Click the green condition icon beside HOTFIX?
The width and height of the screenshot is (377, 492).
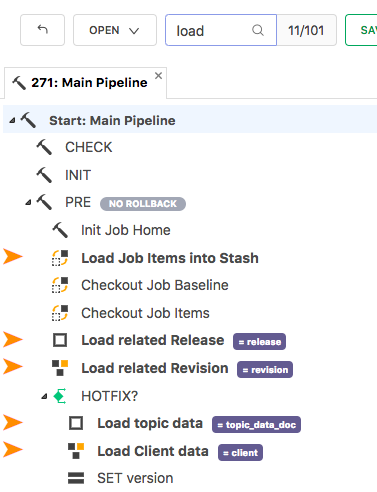pos(60,396)
